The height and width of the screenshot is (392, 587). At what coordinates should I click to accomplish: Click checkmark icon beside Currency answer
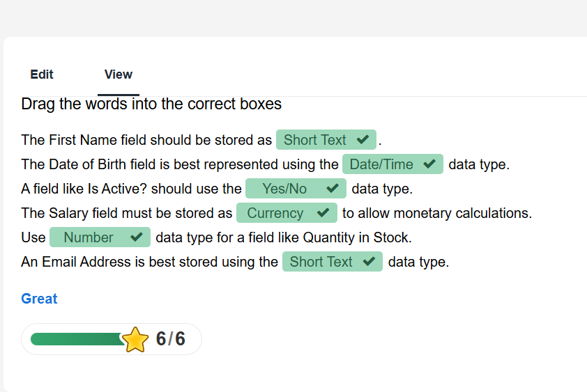coord(323,213)
